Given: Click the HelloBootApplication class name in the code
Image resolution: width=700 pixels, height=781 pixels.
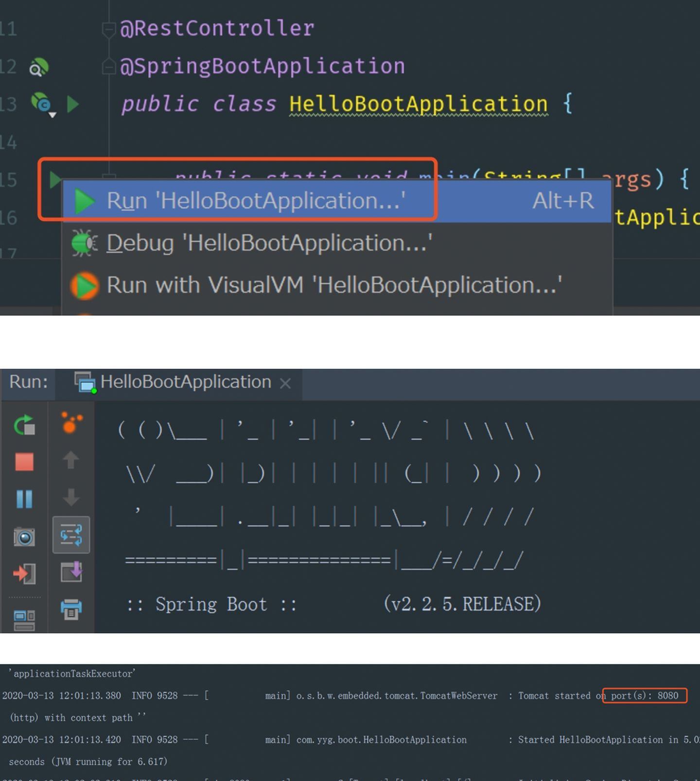Looking at the screenshot, I should click(x=419, y=104).
